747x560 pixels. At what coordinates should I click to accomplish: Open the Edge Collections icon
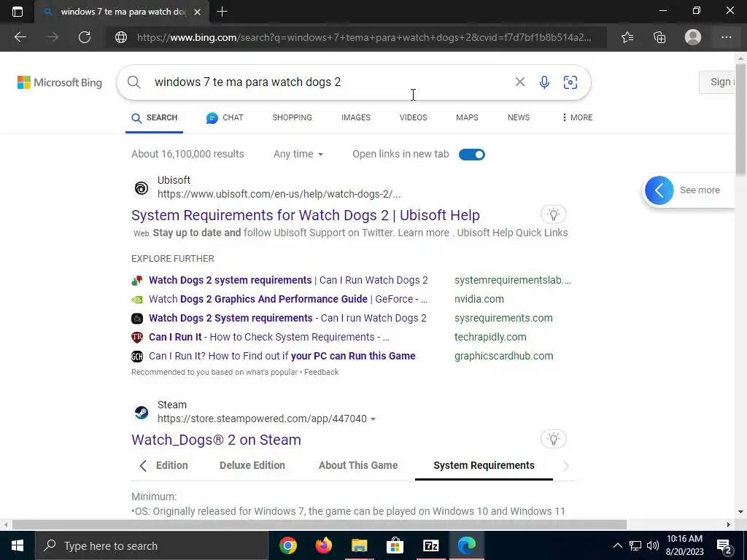click(x=659, y=37)
